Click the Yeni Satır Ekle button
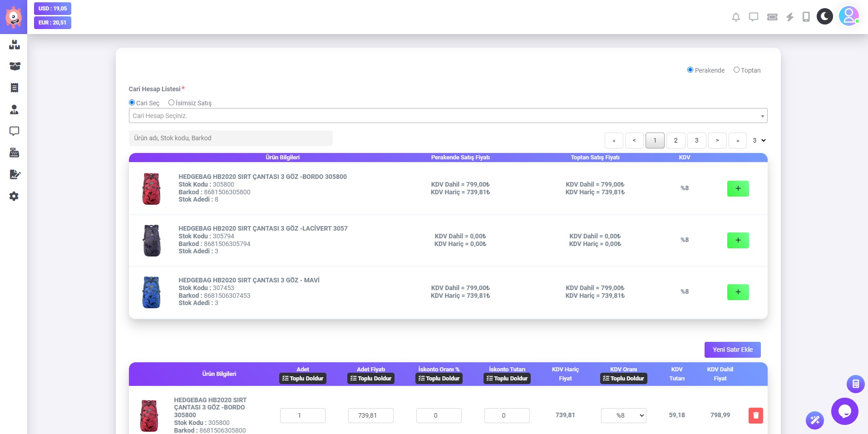 coord(732,350)
